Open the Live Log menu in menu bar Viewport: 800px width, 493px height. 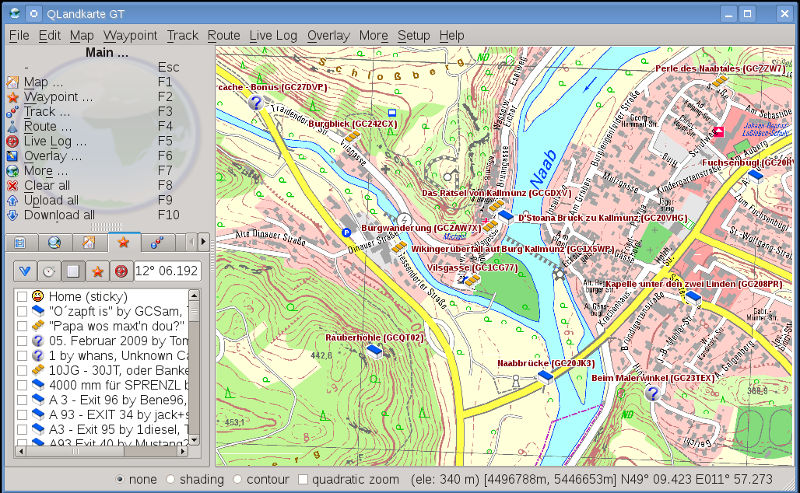(273, 36)
